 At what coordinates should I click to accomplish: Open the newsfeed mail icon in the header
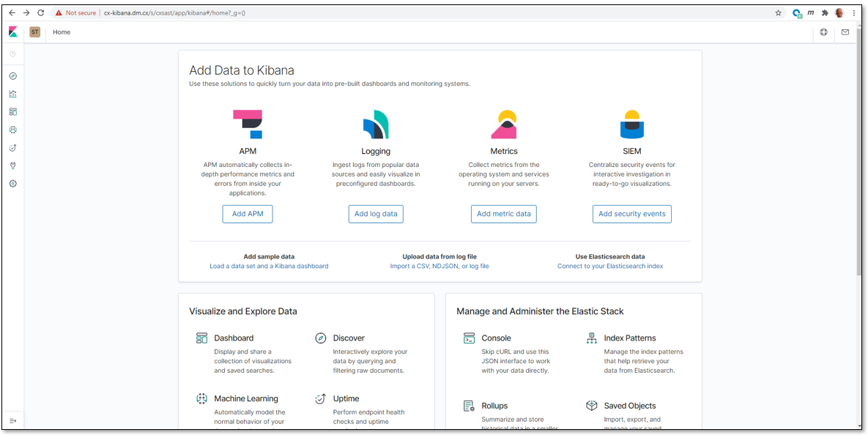point(845,32)
